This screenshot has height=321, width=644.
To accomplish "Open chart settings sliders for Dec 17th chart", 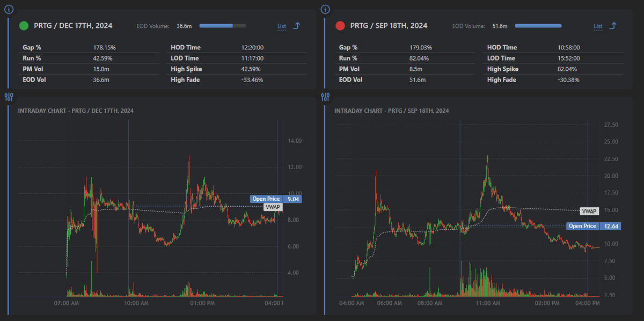I will [9, 97].
